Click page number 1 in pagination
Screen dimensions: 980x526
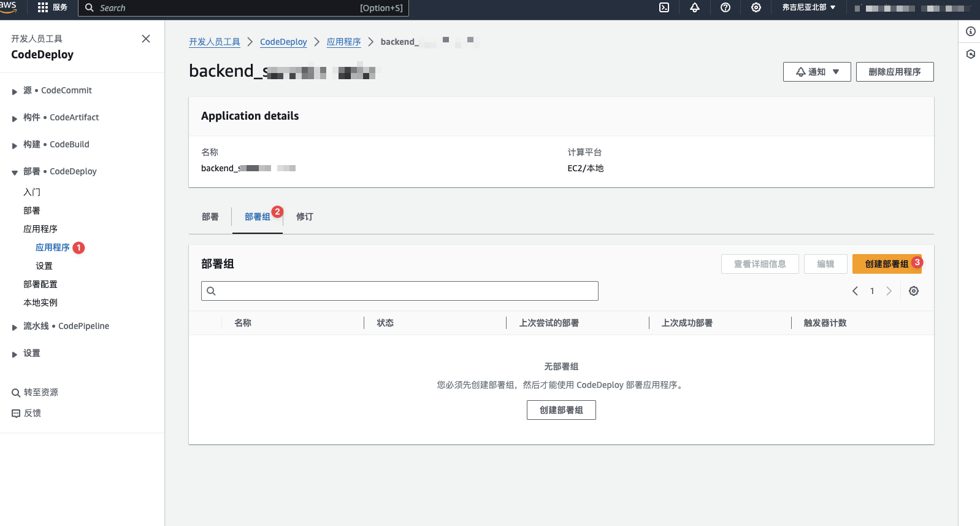coord(872,291)
